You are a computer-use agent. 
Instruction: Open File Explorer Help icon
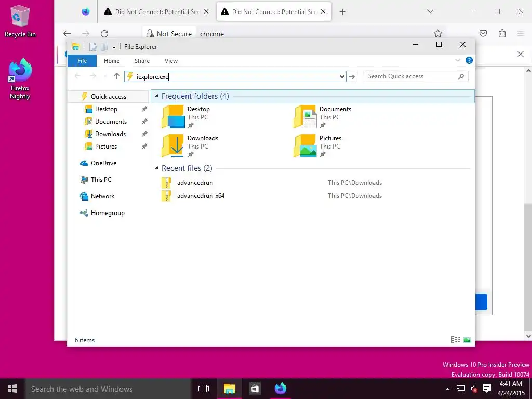469,60
